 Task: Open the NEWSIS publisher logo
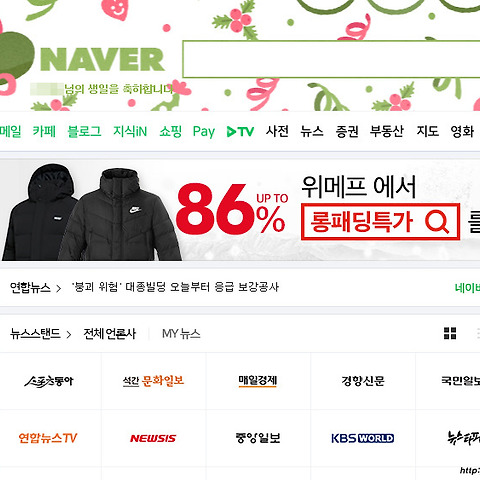tap(153, 438)
